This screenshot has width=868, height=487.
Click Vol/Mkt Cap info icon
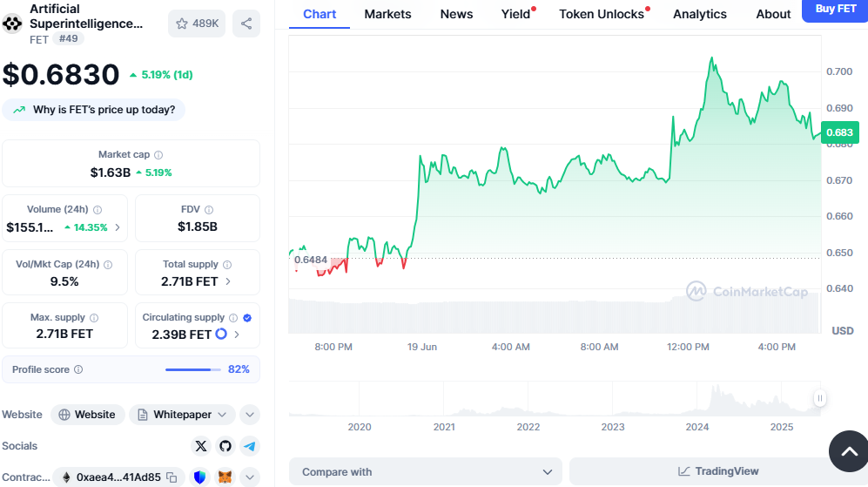[x=108, y=264]
